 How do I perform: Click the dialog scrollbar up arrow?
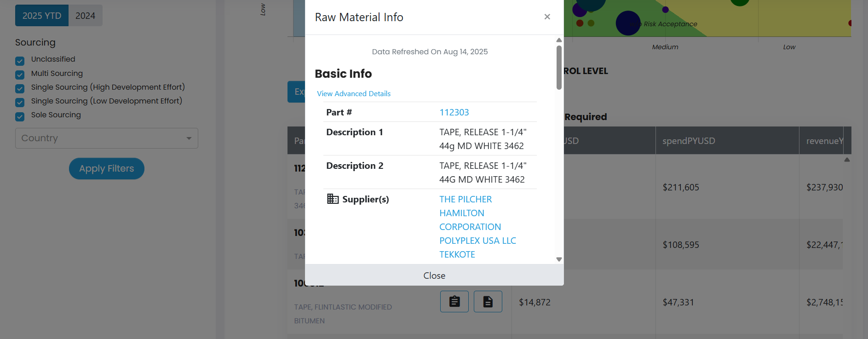pyautogui.click(x=559, y=40)
